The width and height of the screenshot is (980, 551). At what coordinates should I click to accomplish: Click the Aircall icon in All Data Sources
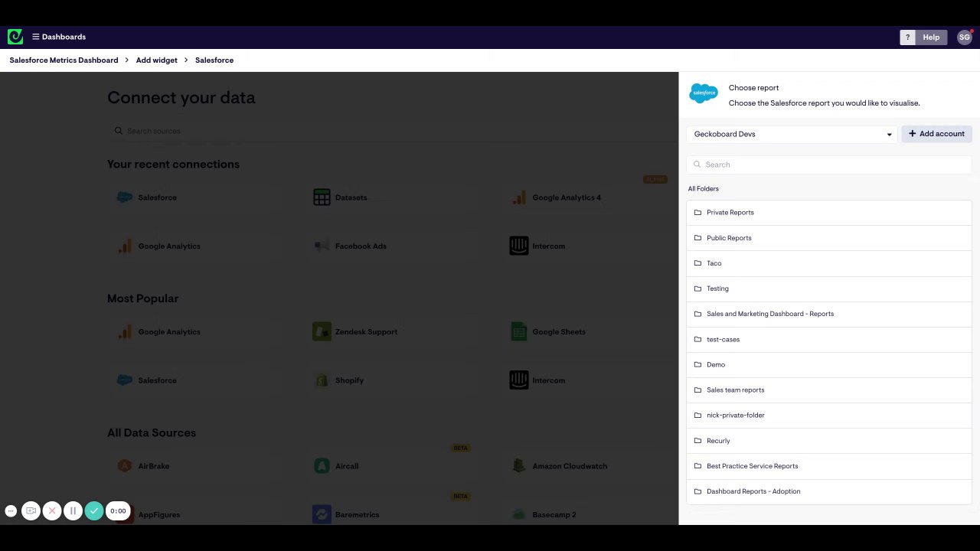coord(322,466)
